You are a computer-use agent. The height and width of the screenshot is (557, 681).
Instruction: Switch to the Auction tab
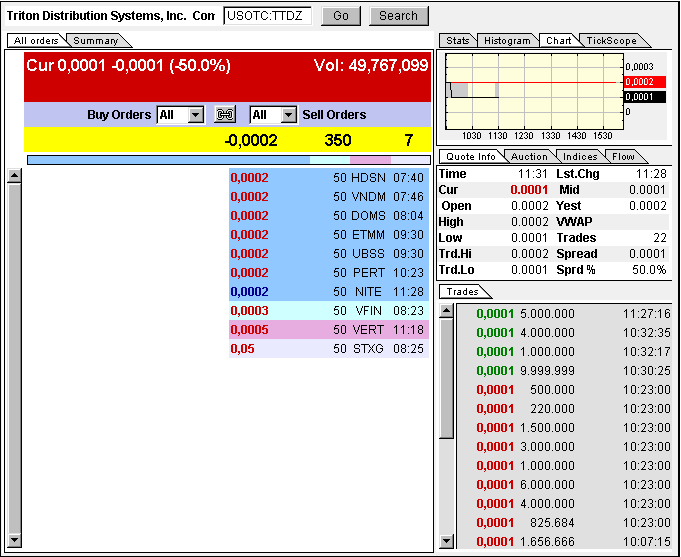point(529,157)
